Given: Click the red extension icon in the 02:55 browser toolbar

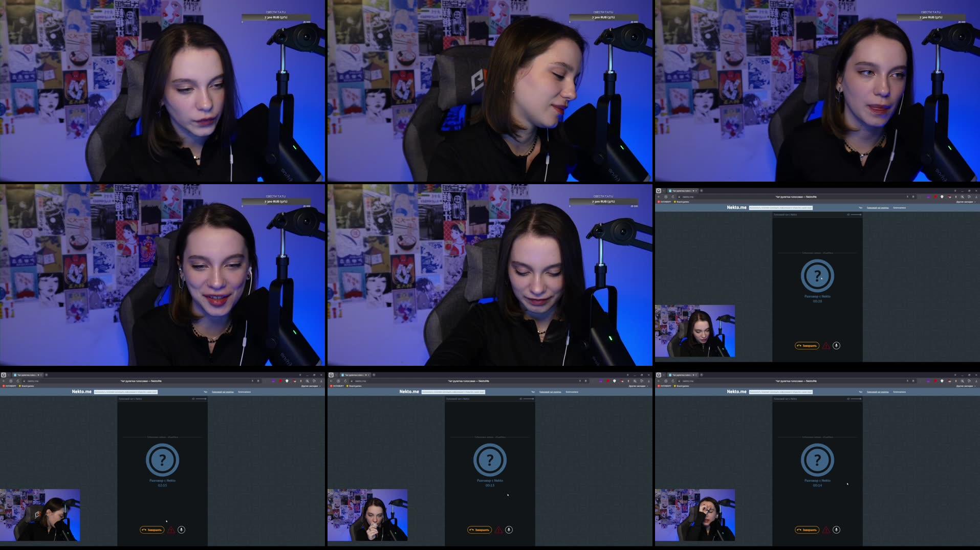Looking at the screenshot, I should (x=280, y=381).
